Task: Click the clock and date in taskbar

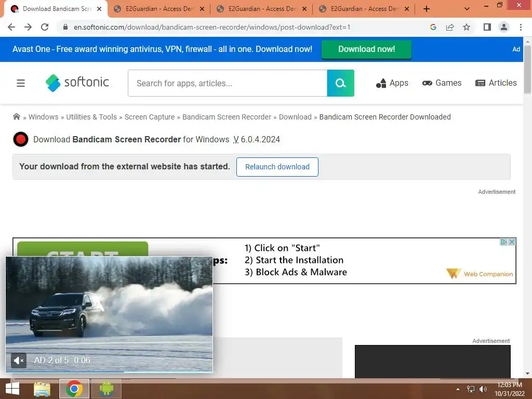Action: (509, 389)
